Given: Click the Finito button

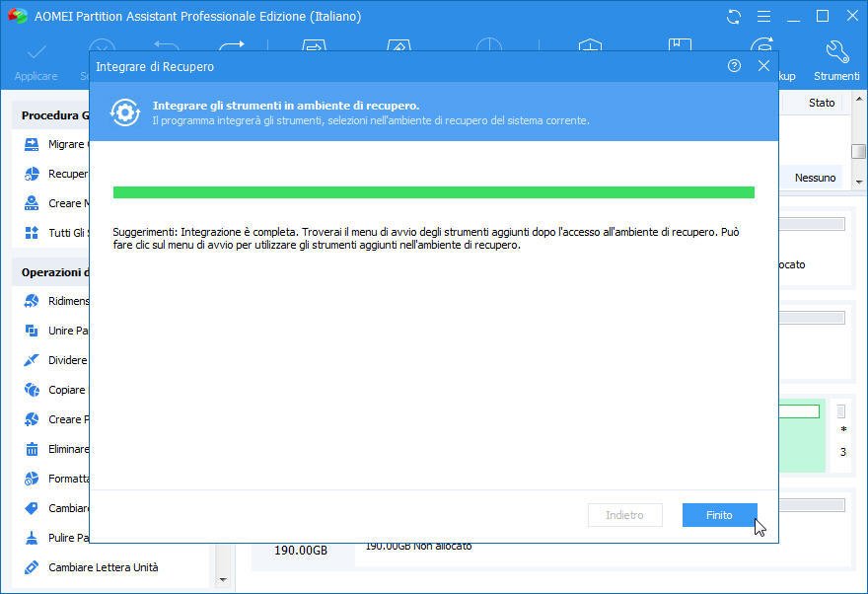Looking at the screenshot, I should click(719, 515).
